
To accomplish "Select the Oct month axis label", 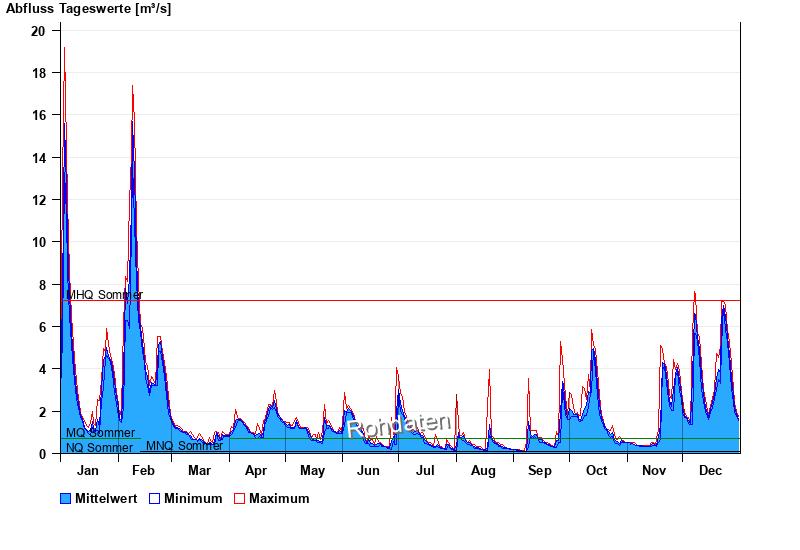I will [596, 471].
